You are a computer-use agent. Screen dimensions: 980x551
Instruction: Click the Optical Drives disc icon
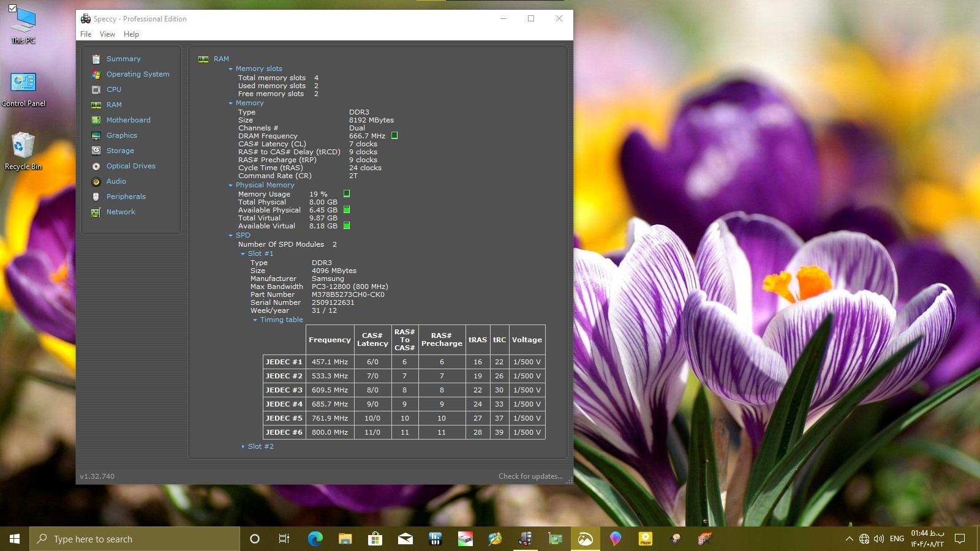[x=96, y=166]
